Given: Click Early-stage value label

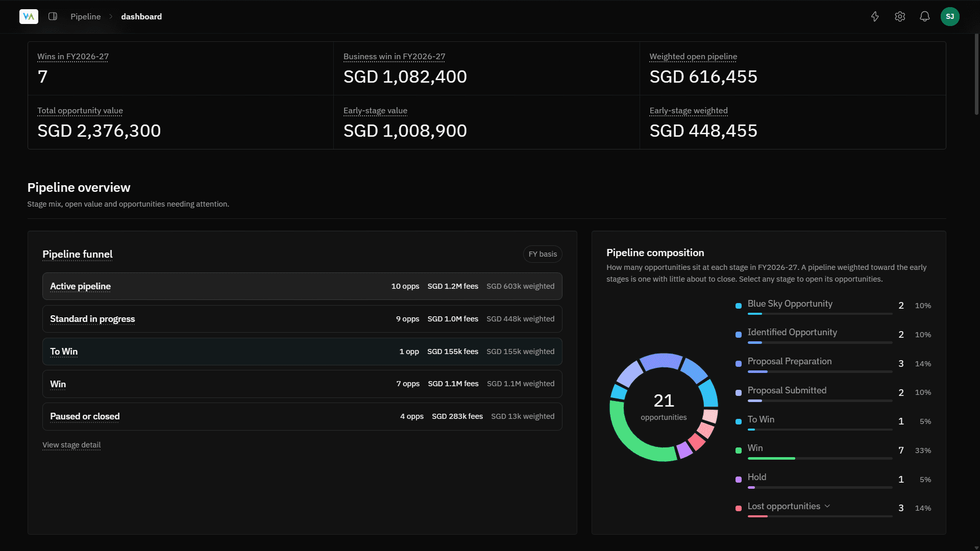Looking at the screenshot, I should 375,111.
